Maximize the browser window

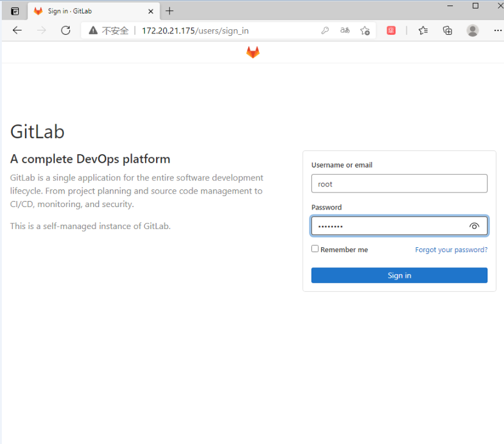[475, 5]
